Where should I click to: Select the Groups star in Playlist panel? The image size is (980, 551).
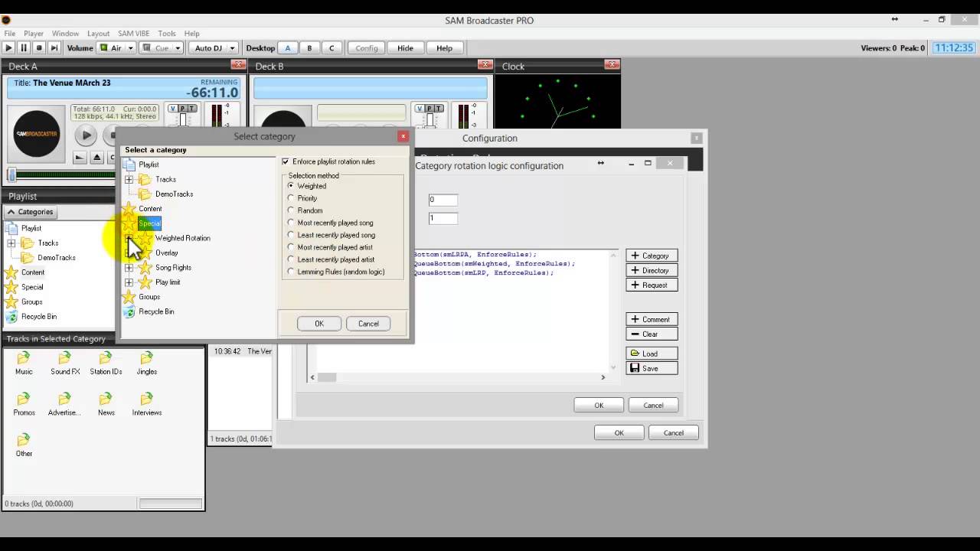(11, 302)
